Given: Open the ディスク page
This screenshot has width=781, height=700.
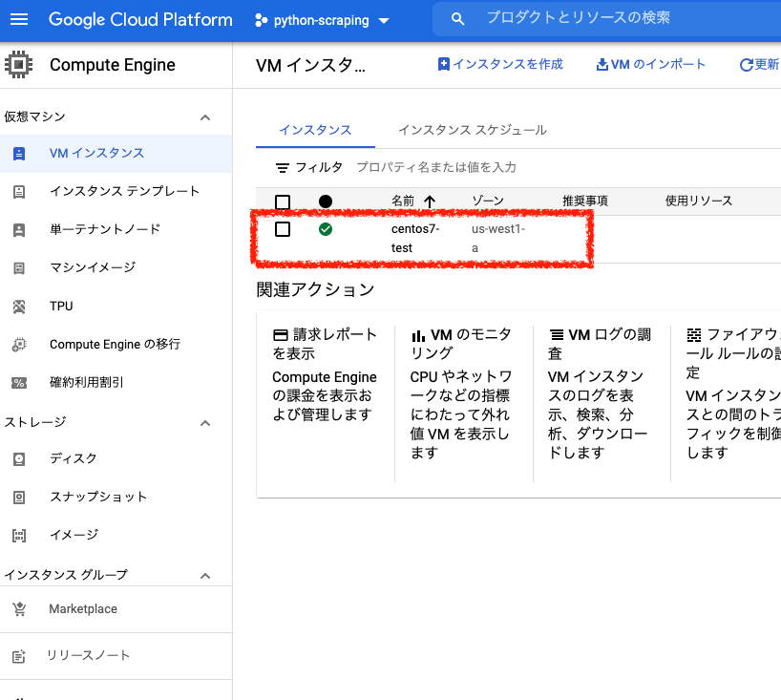Looking at the screenshot, I should point(74,458).
